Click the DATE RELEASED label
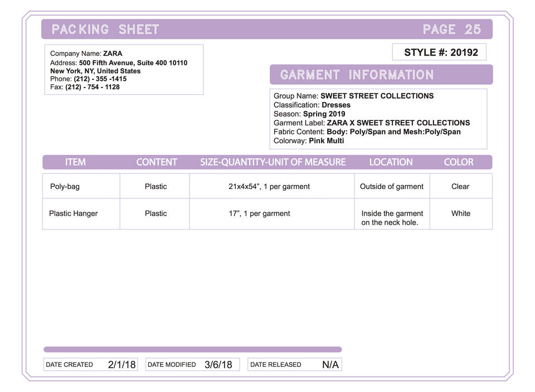 276,365
